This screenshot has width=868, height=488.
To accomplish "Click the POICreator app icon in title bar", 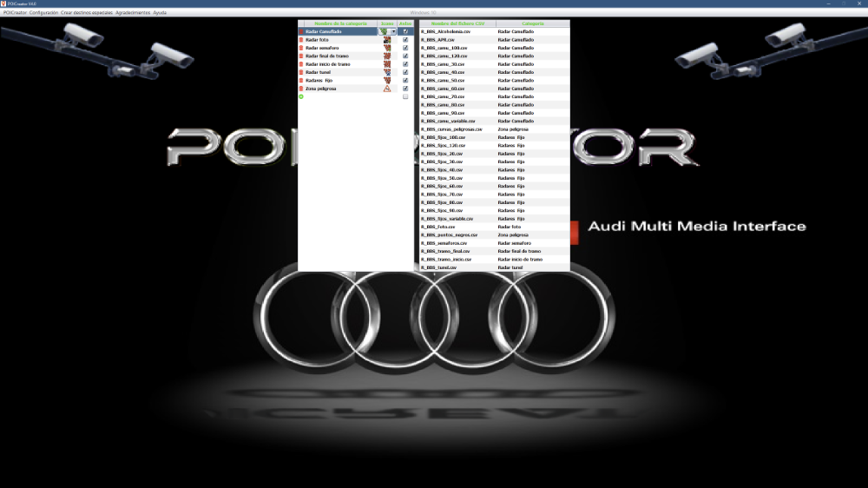I will (3, 3).
